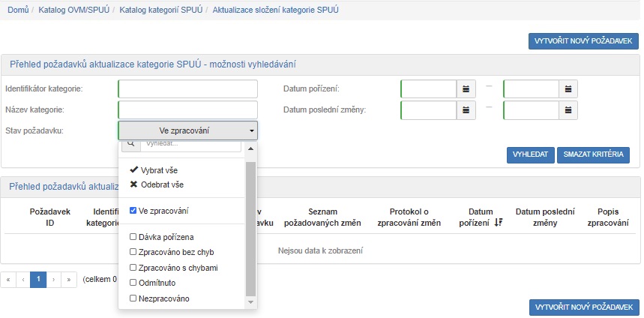Open calendar for Datum poslední změny end
Viewport: 644px width, 318px height.
pos(568,110)
